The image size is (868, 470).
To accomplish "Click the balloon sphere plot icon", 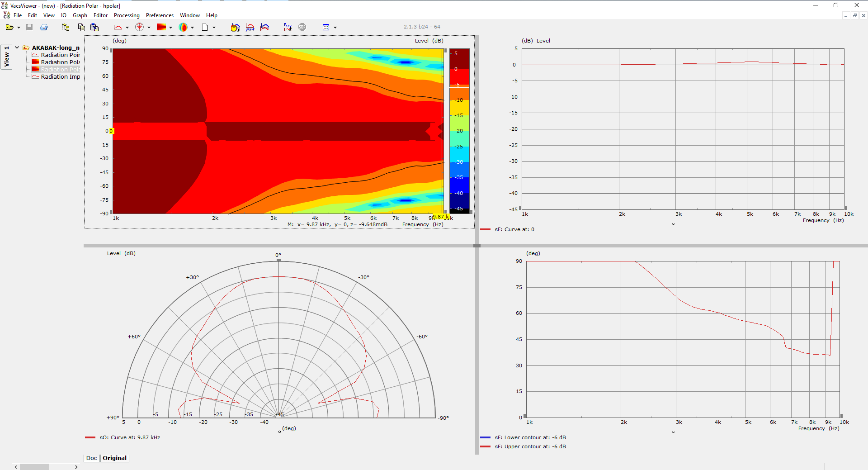I will pos(183,27).
